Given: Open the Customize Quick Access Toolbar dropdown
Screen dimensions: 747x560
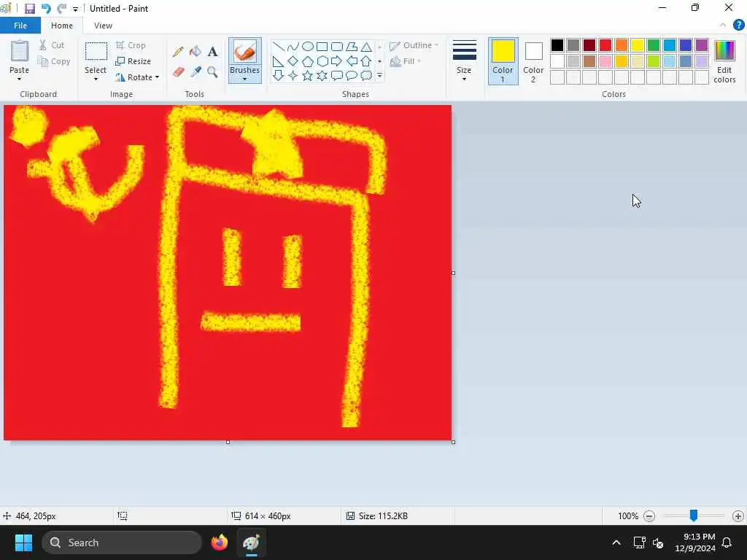Looking at the screenshot, I should pyautogui.click(x=75, y=9).
